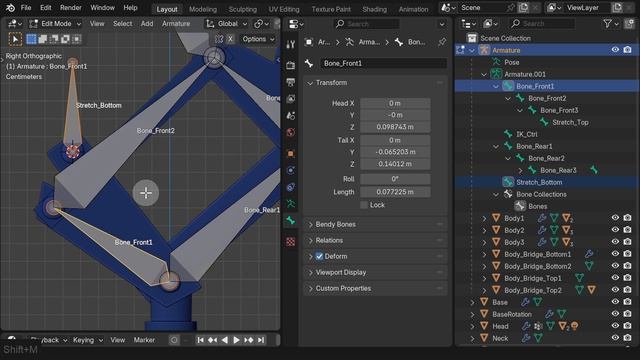Open the viewport Add menu
Viewport: 640px width, 360px height.
click(x=147, y=24)
